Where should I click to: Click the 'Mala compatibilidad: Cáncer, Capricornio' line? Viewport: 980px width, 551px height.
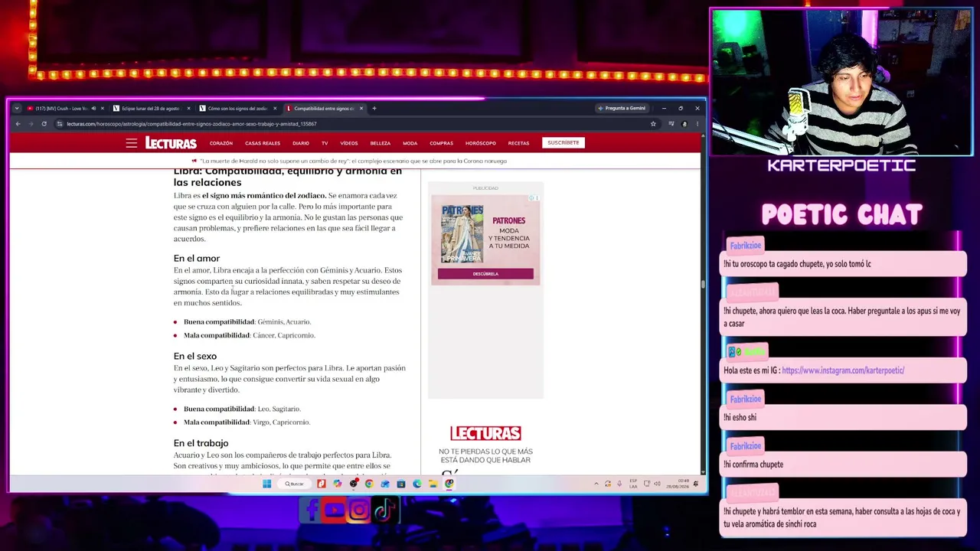(250, 335)
